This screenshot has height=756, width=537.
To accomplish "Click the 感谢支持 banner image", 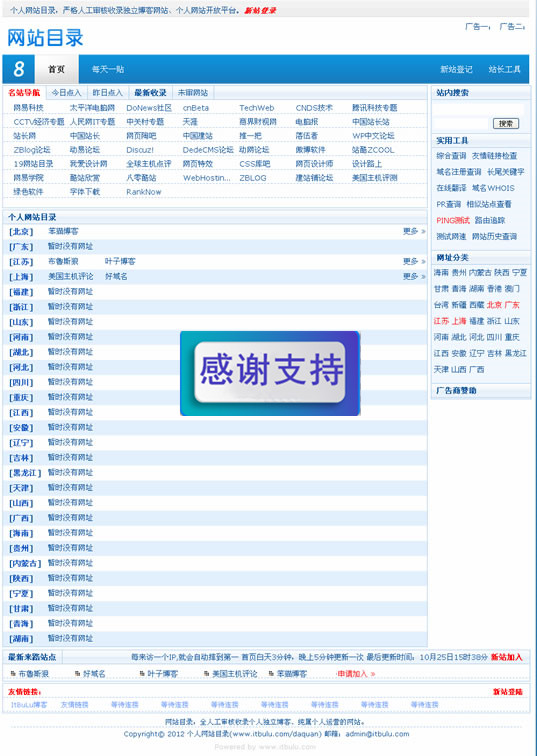I will [x=270, y=373].
